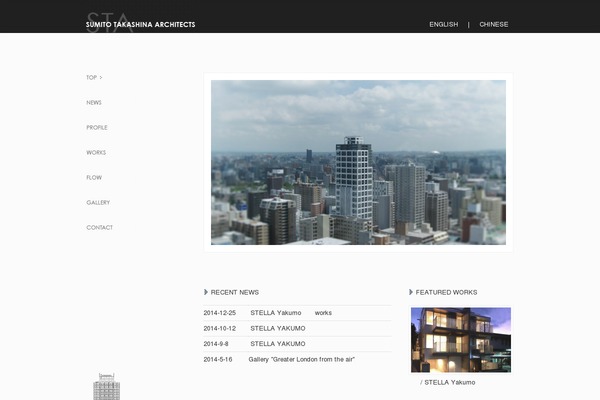Viewport: 600px width, 400px height.
Task: Click the STELLA Yakumo featured work photo
Action: (x=461, y=340)
